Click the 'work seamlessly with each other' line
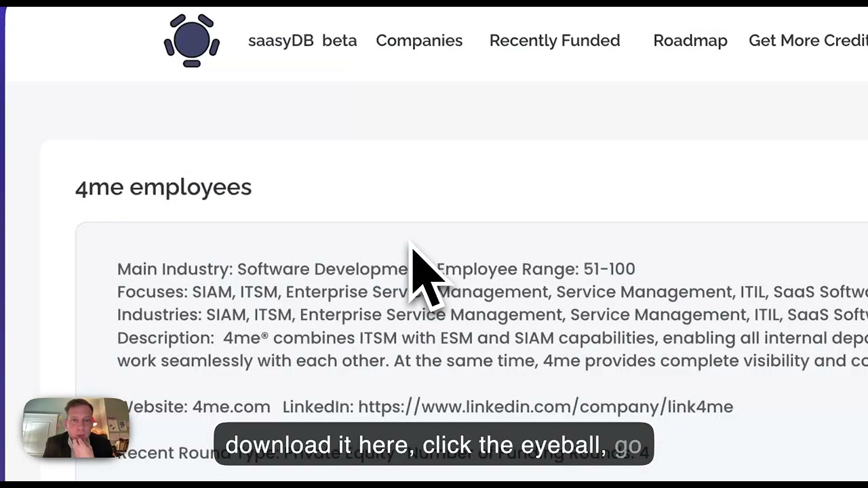This screenshot has width=868, height=488. point(492,361)
